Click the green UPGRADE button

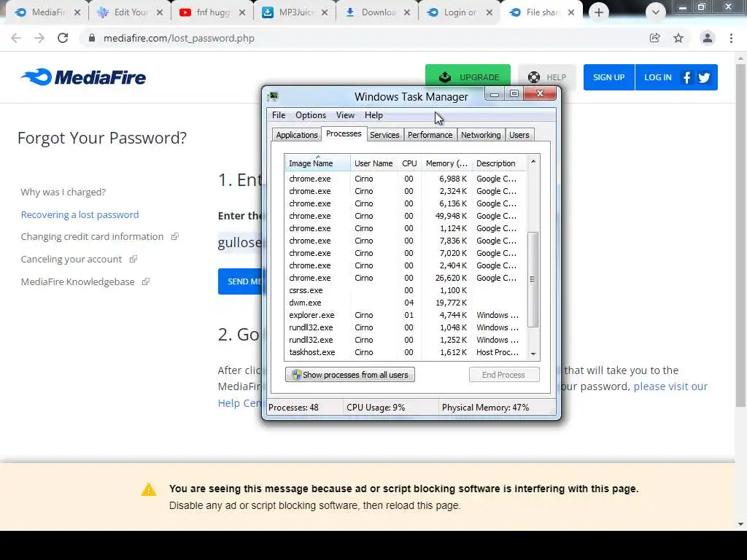click(468, 77)
